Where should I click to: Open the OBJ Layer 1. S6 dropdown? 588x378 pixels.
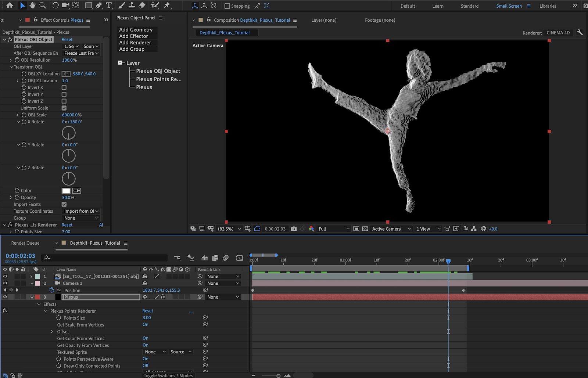[71, 46]
